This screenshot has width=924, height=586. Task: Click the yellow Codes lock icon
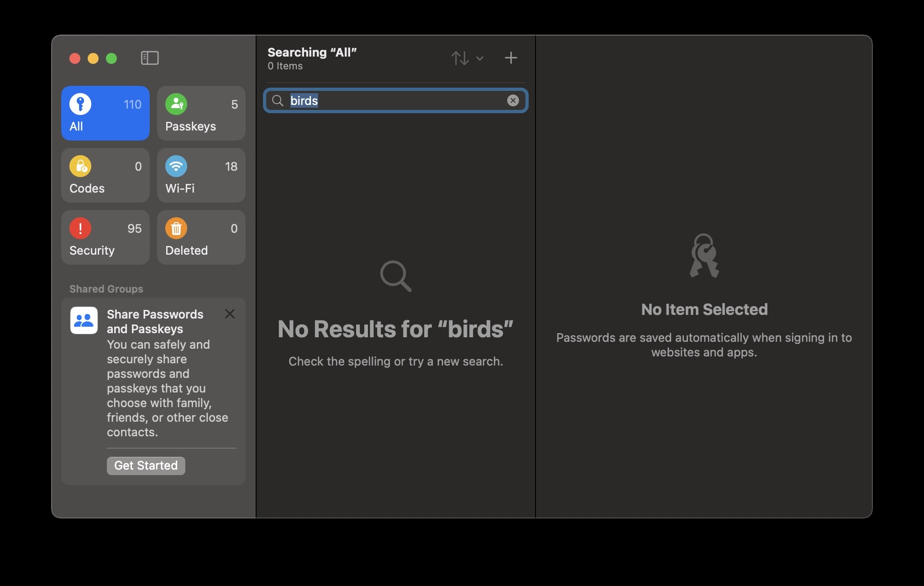80,167
